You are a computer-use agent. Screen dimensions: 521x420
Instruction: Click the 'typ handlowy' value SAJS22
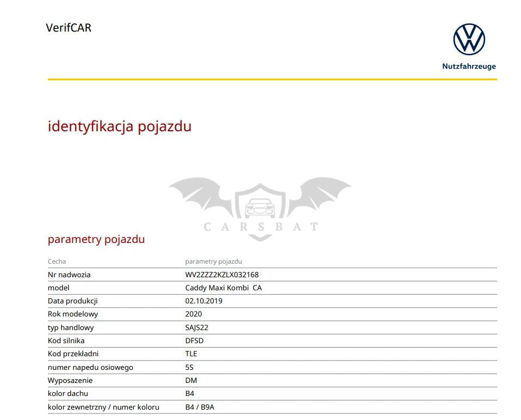point(197,327)
